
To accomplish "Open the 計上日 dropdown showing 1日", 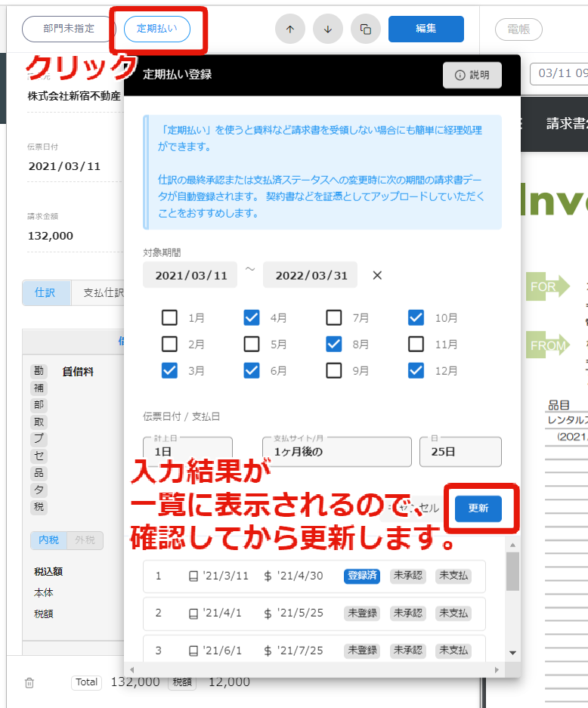I will point(188,451).
